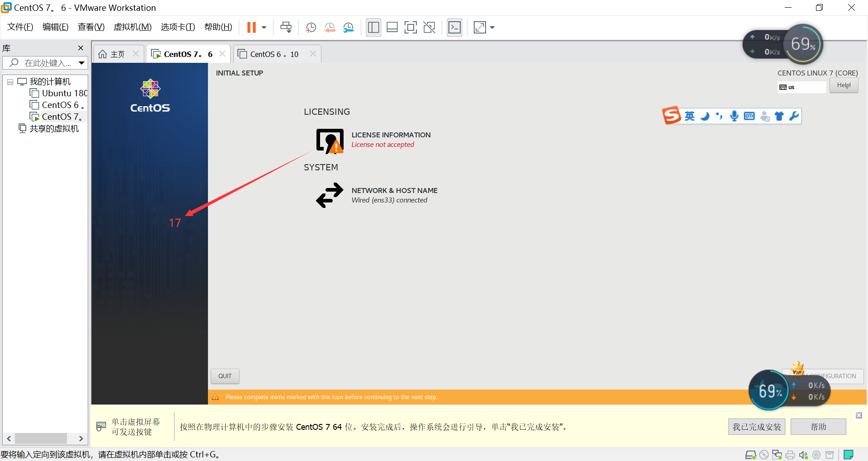Click the CD/DVD drive status icon

click(764, 455)
